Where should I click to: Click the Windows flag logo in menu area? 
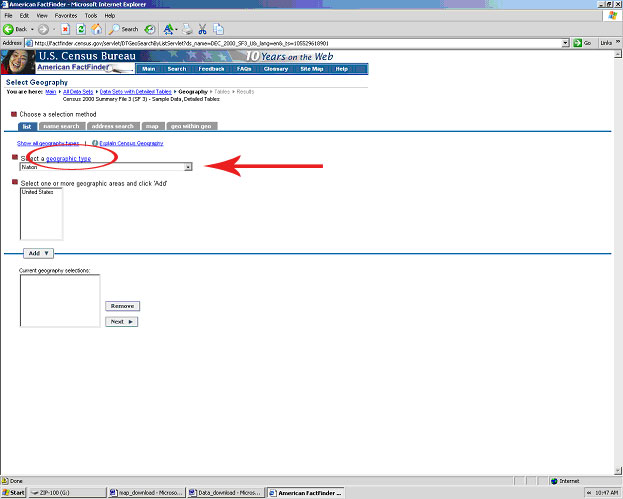tap(613, 15)
